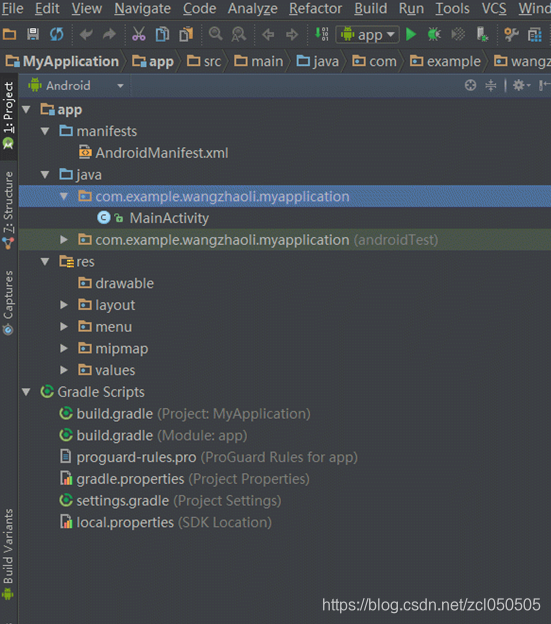
Task: Open the View menu
Action: click(x=87, y=8)
